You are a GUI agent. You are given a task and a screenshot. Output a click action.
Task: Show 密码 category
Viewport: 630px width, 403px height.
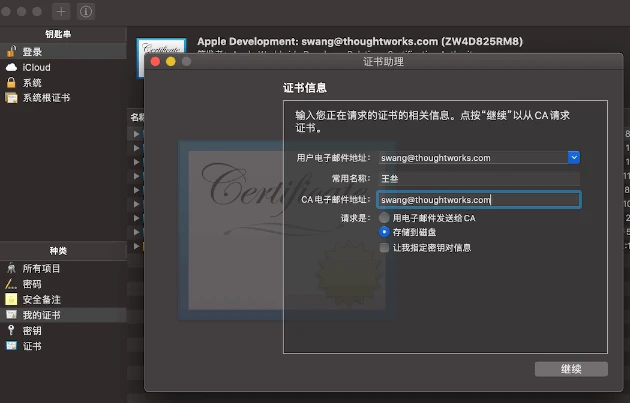tap(32, 284)
